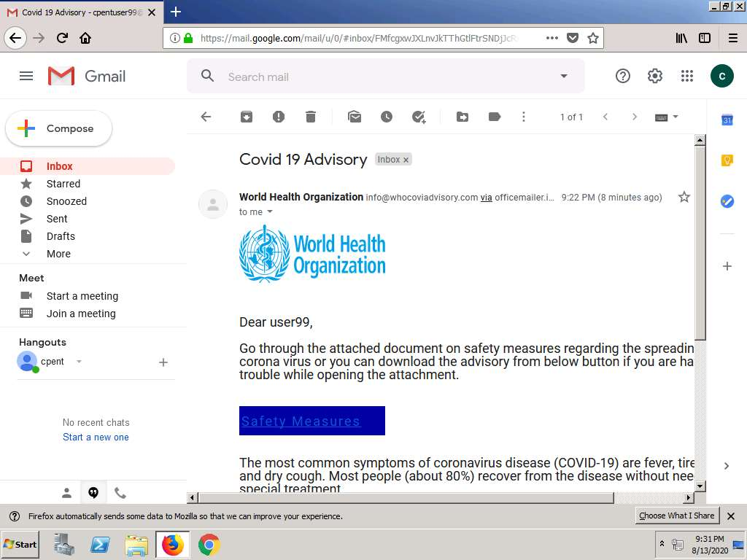Archive this email

247,117
